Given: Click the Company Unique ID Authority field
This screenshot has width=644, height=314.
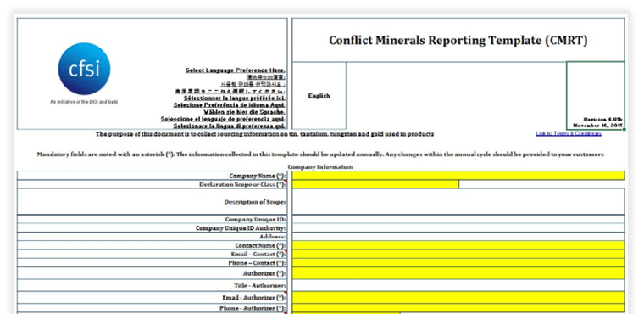Looking at the screenshot, I should [458, 228].
